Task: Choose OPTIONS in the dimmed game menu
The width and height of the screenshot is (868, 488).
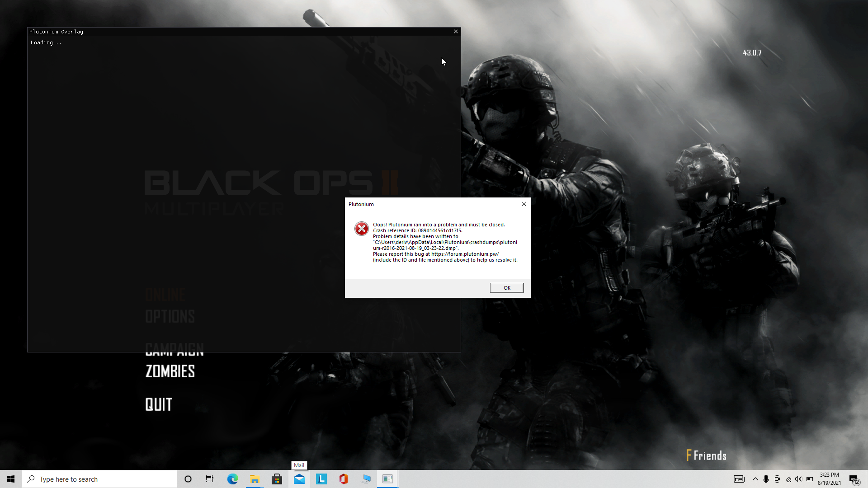Action: point(170,316)
